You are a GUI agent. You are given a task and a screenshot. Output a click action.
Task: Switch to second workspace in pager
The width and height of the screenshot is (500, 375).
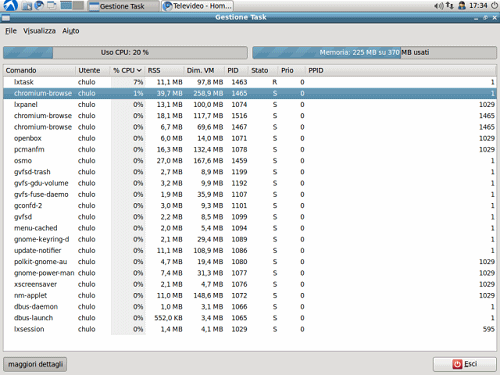point(78,5)
